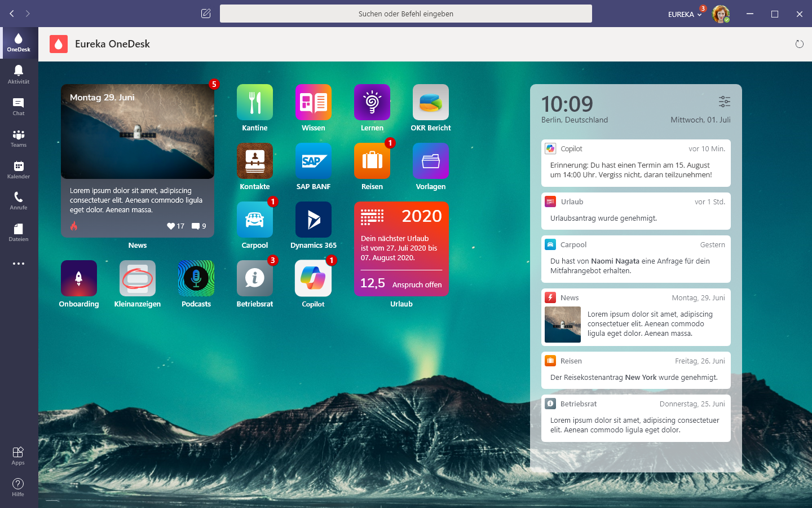Open the notification panel filter settings
The image size is (812, 508).
coord(725,102)
